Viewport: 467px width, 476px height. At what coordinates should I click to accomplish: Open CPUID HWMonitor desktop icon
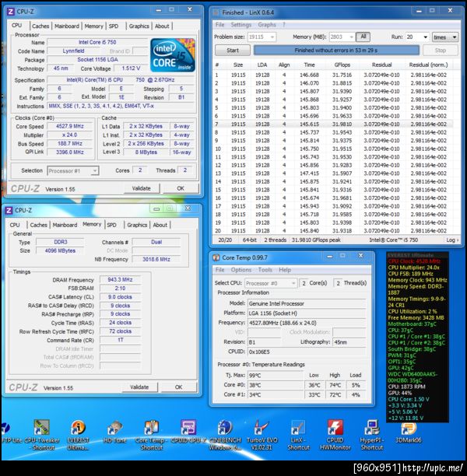(335, 435)
